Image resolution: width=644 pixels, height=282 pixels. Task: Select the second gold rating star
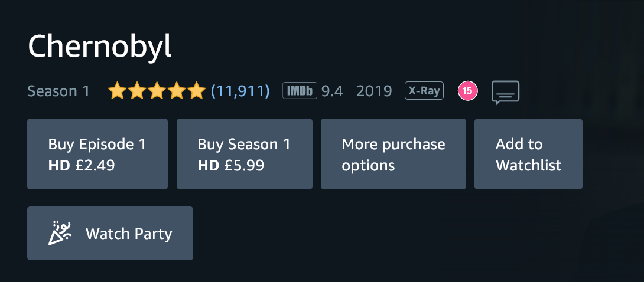click(x=137, y=91)
